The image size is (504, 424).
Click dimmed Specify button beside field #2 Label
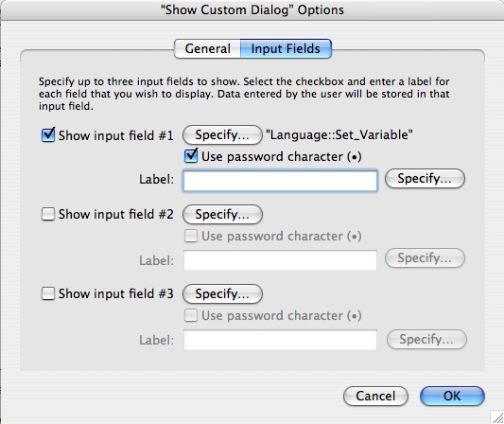425,257
